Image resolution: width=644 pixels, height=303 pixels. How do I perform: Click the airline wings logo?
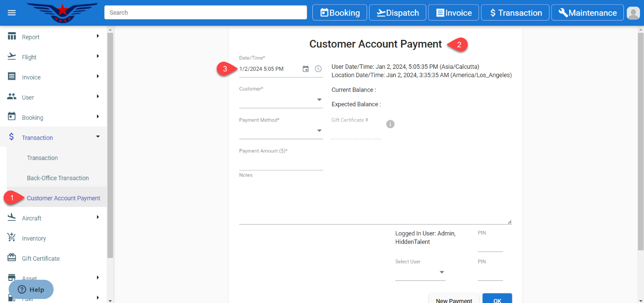pyautogui.click(x=62, y=12)
